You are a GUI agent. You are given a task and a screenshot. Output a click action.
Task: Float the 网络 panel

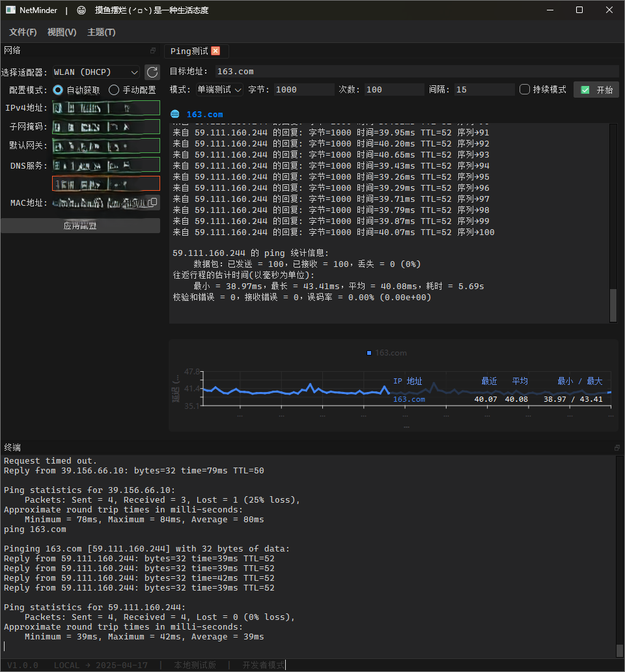153,51
